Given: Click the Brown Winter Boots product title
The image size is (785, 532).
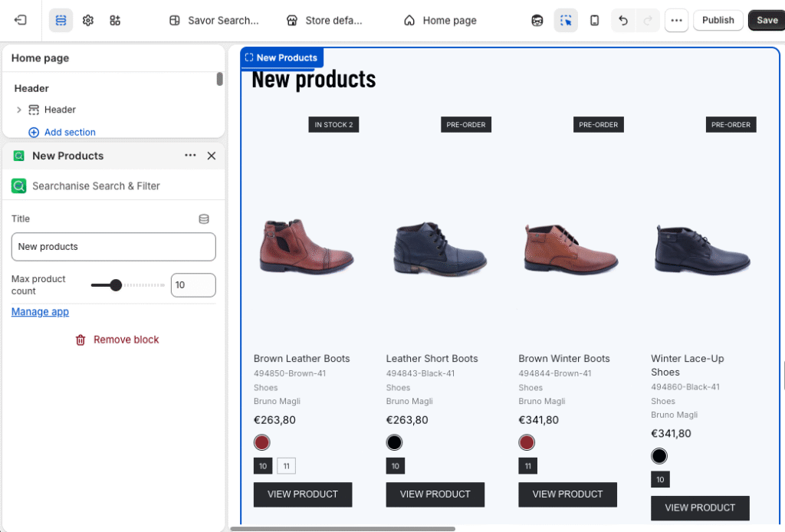Looking at the screenshot, I should 564,358.
